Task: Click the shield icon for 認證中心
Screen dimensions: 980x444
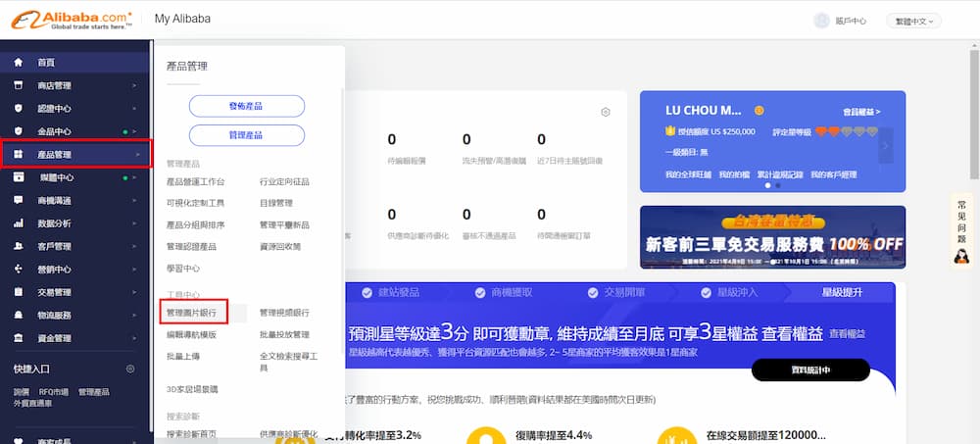Action: (18, 108)
